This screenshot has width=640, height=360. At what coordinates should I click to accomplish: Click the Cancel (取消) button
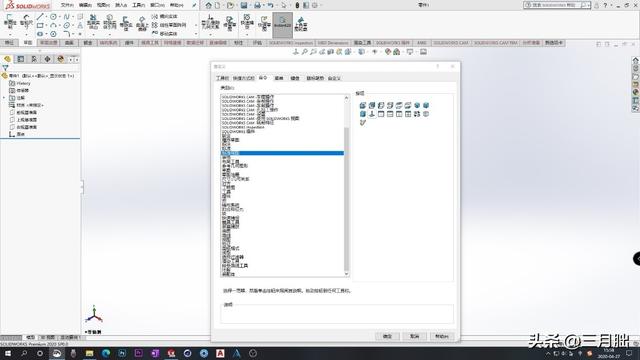tap(414, 336)
